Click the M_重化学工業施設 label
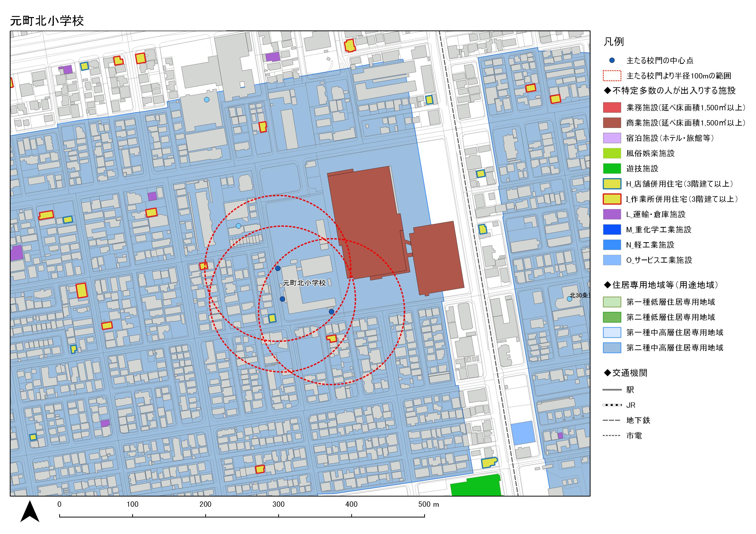 point(658,230)
